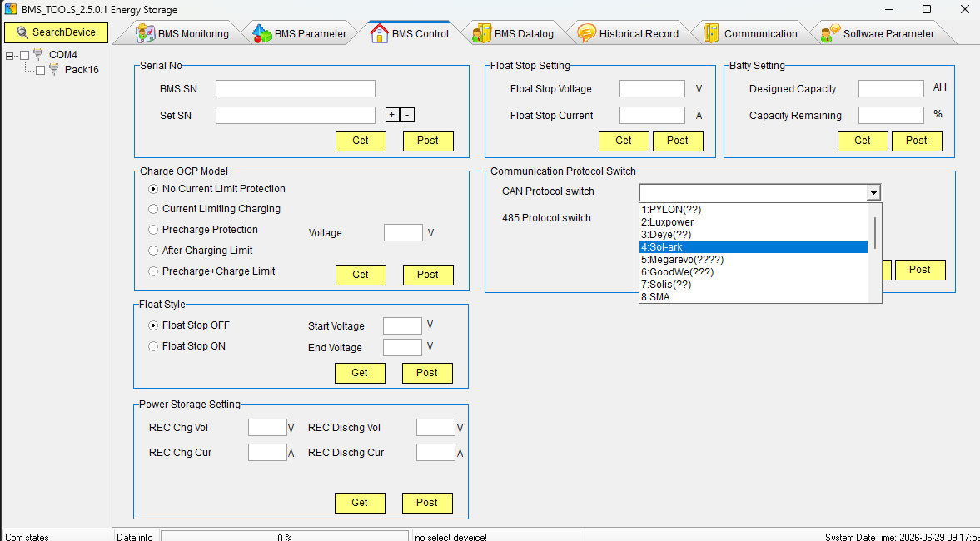Click the BMS SN input field
The height and width of the screenshot is (541, 980).
tap(295, 89)
